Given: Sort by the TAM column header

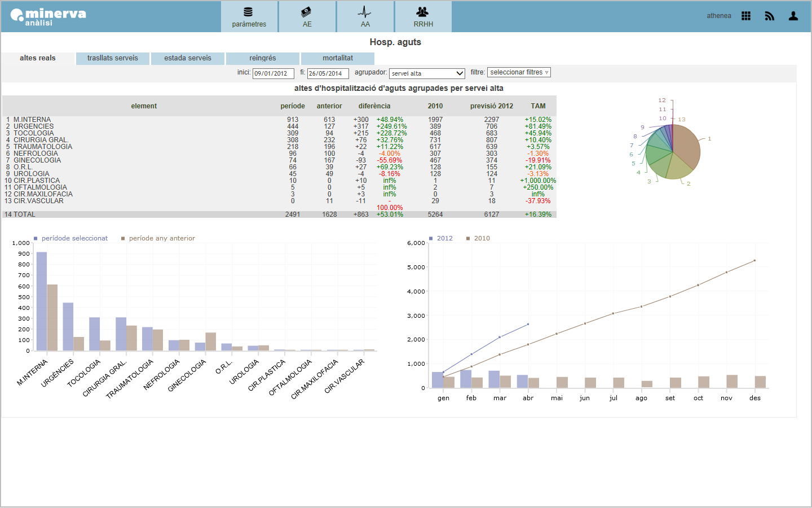Looking at the screenshot, I should 538,106.
